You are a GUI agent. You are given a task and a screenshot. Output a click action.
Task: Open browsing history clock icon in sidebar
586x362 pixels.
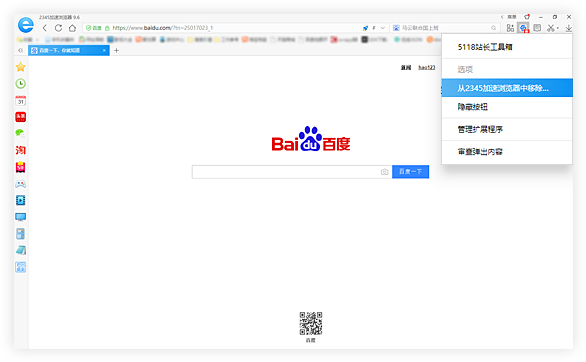pyautogui.click(x=21, y=84)
